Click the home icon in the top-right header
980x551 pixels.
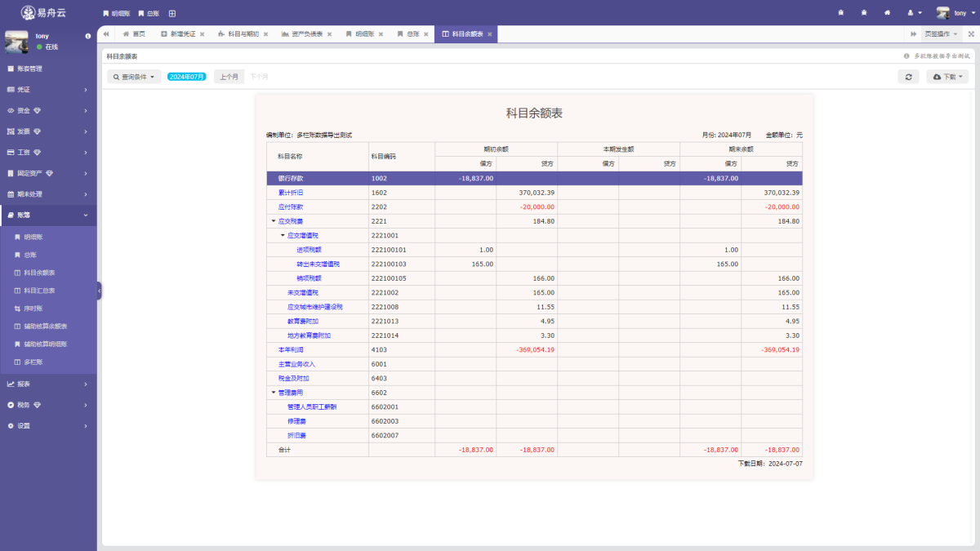pos(887,13)
